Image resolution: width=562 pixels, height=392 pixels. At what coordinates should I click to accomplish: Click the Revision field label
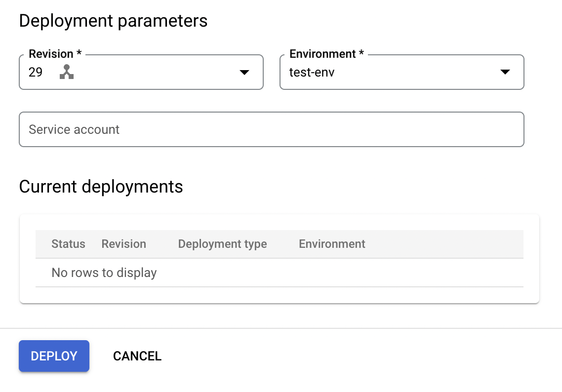[51, 54]
